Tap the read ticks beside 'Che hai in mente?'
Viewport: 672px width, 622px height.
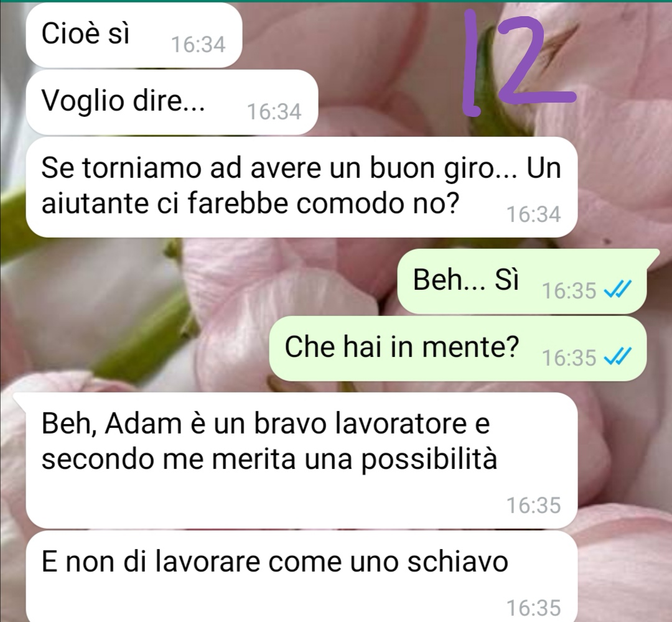click(x=618, y=356)
